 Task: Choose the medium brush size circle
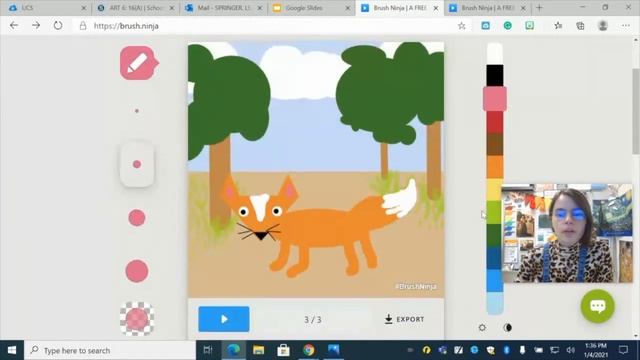pos(137,218)
